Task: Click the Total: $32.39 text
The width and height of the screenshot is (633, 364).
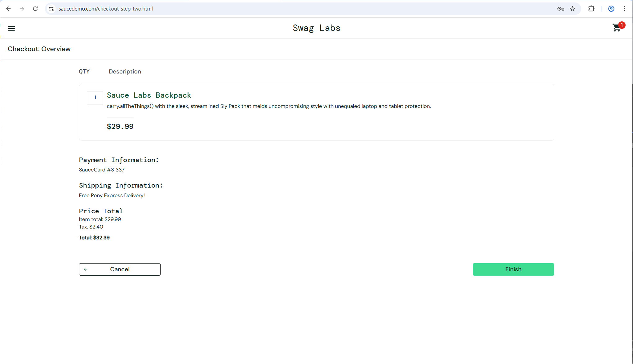Action: pos(94,237)
